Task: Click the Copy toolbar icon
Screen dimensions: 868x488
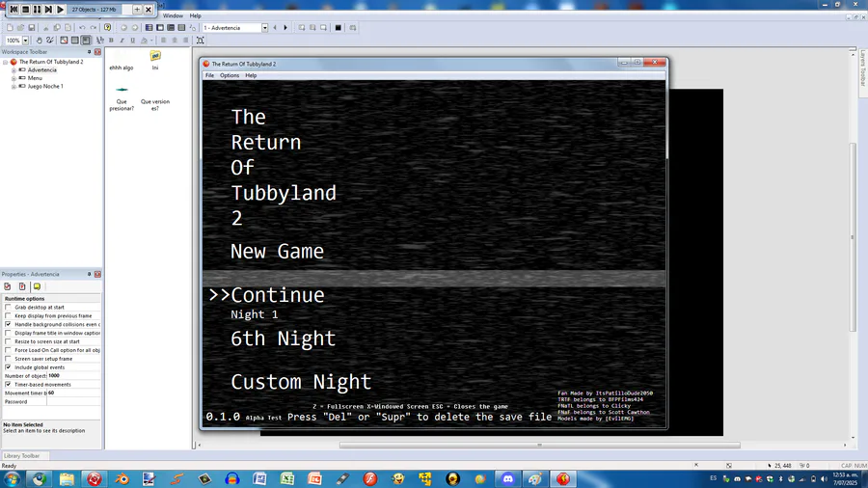Action: click(57, 28)
